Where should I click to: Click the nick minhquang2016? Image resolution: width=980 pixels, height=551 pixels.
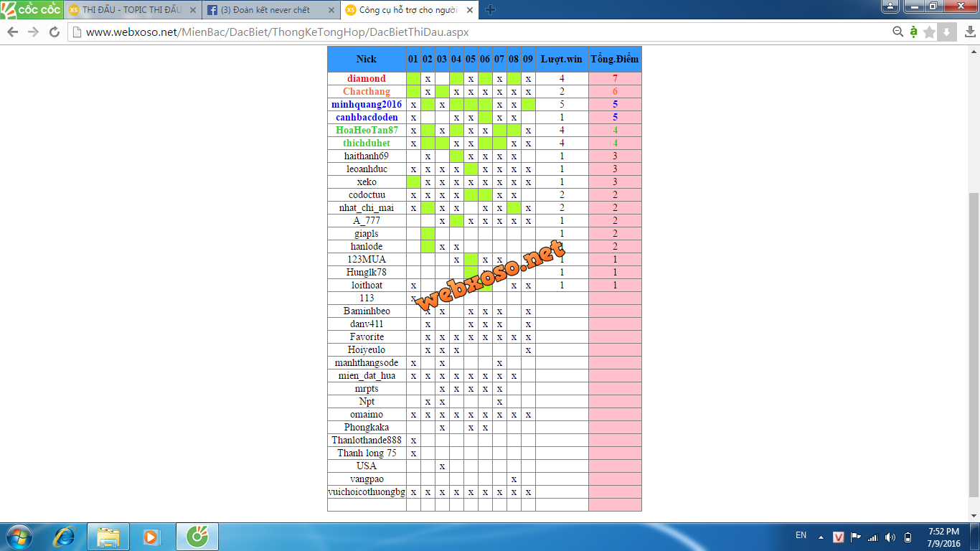click(367, 105)
